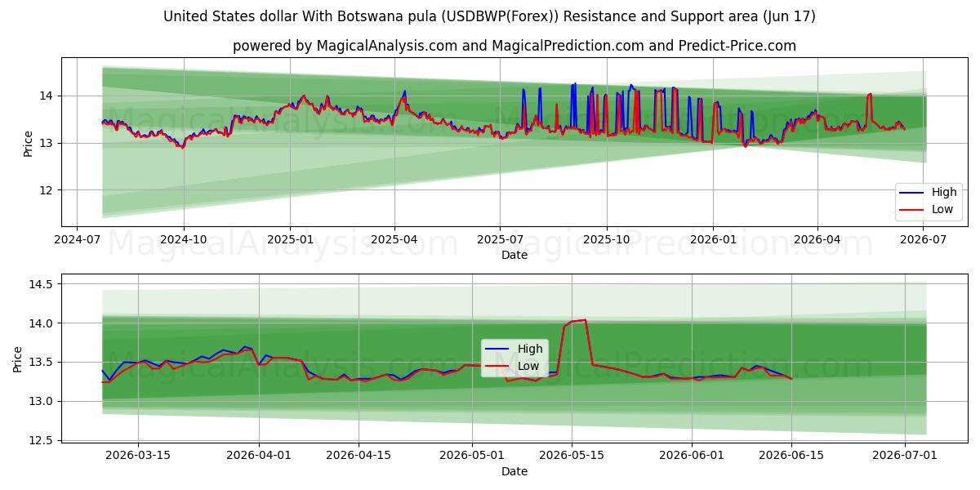The image size is (980, 490).
Task: Click the 'Price' y-axis label of the bottom chart
Action: 17,359
